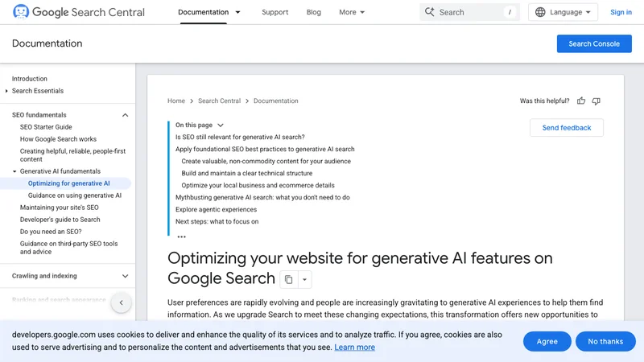The image size is (644, 362).
Task: Click No thanks on the cookie banner
Action: [x=605, y=341]
